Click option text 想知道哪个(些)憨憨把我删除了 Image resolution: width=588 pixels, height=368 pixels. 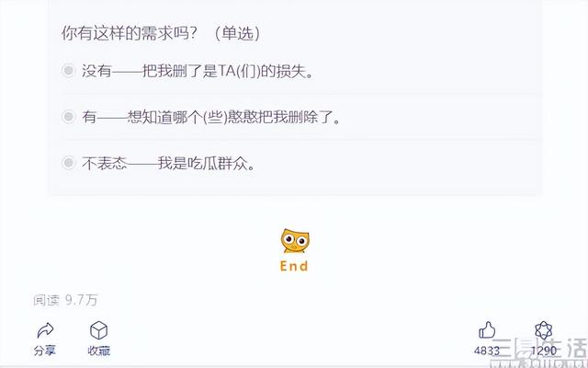[233, 117]
